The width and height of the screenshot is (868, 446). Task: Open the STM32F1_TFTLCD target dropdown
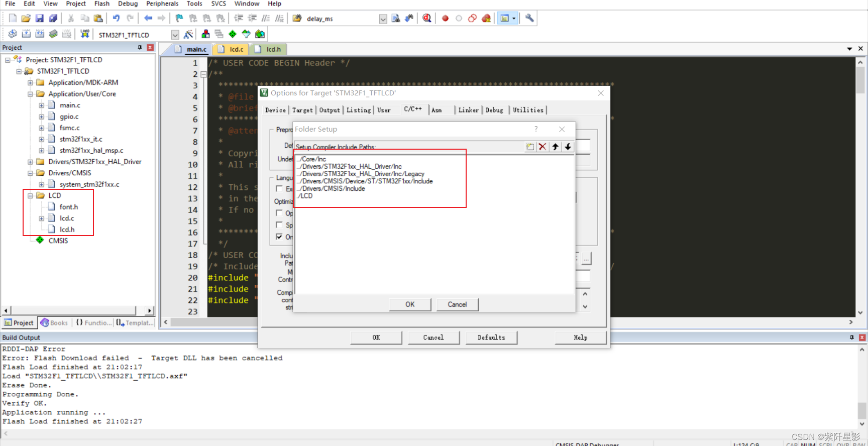(x=175, y=35)
